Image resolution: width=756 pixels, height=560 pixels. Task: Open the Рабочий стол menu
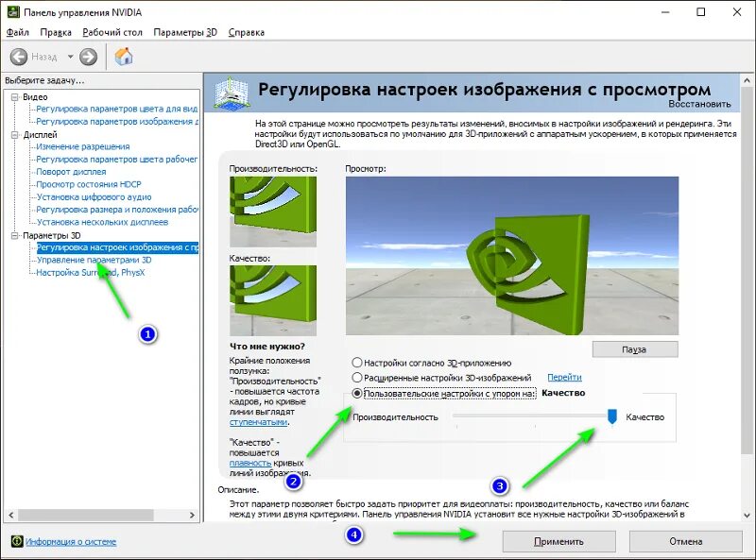click(x=112, y=32)
